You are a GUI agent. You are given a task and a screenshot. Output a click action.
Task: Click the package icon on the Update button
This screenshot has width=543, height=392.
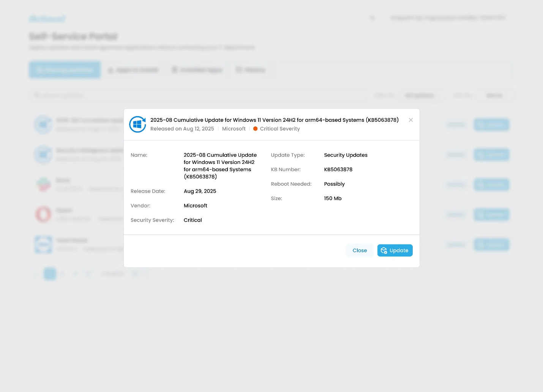(x=384, y=250)
